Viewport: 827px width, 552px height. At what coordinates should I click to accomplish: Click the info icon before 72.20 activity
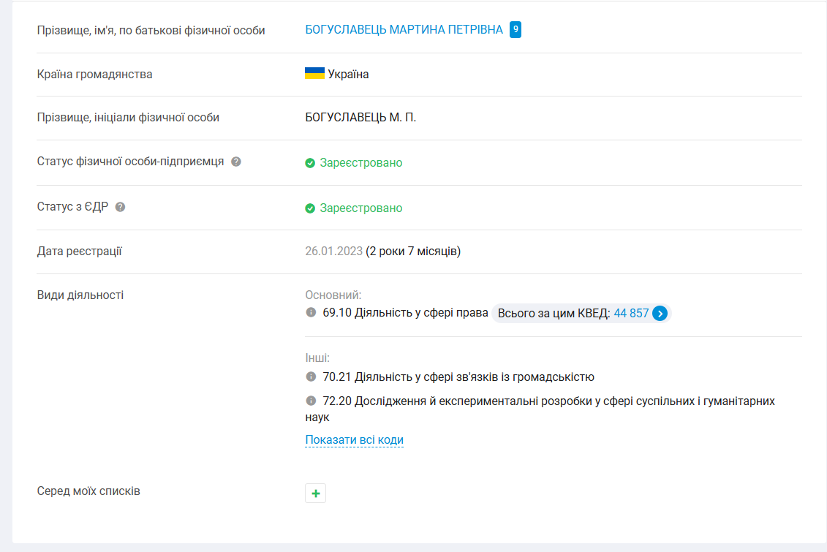[x=311, y=401]
